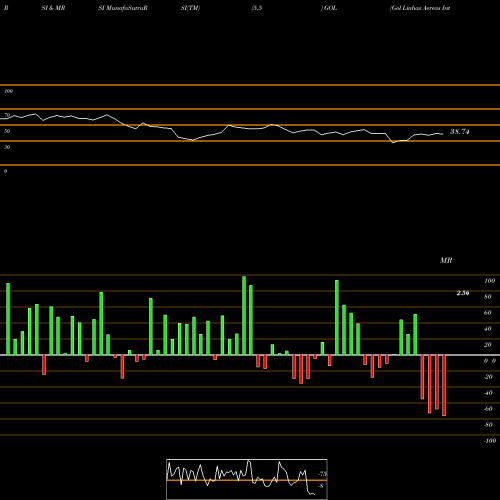Click the MR axis 100 label

click(489, 281)
